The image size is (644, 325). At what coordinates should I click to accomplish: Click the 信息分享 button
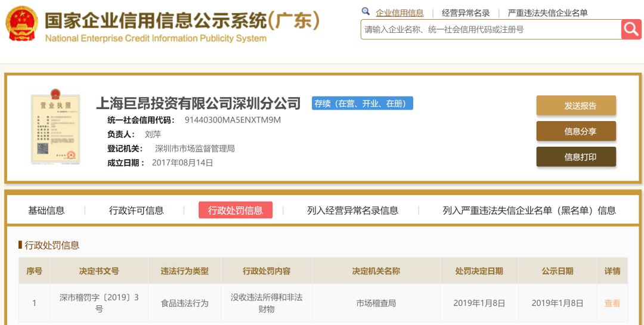[576, 131]
